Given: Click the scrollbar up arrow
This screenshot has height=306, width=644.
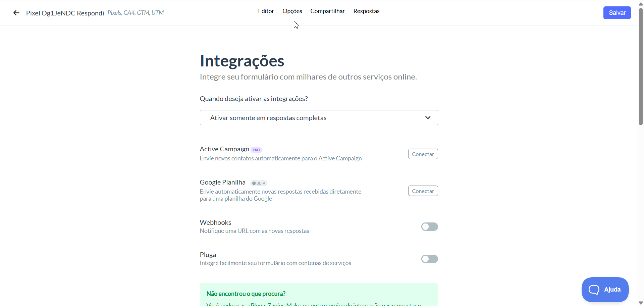Looking at the screenshot, I should 641,4.
